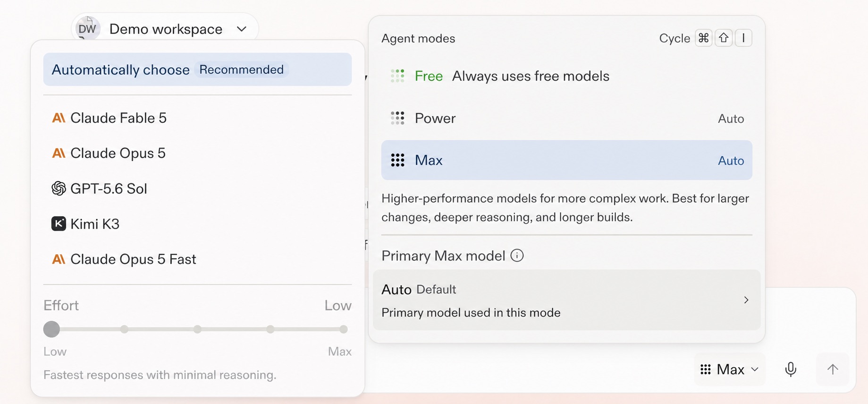Click the Effort label

pos(61,305)
